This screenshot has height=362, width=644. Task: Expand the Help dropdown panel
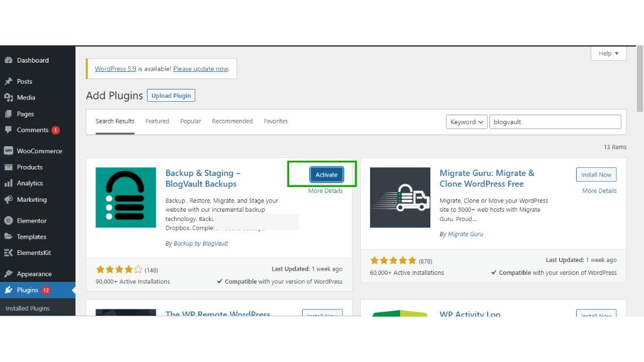click(x=608, y=53)
